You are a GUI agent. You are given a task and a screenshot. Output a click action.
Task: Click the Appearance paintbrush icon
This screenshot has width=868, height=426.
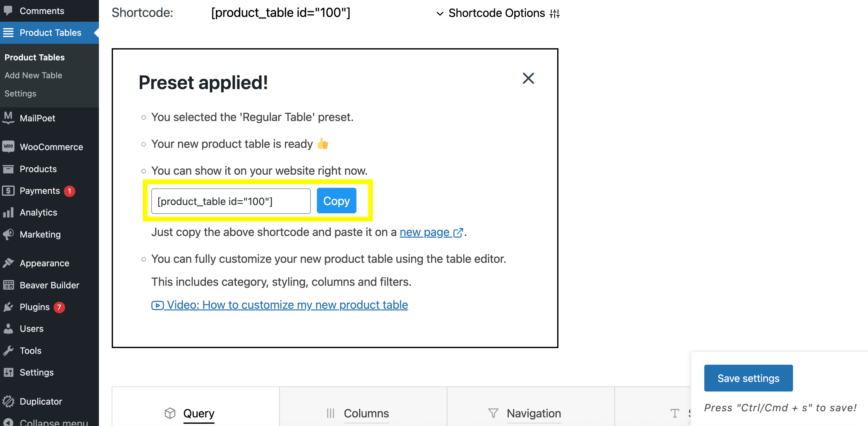8,263
